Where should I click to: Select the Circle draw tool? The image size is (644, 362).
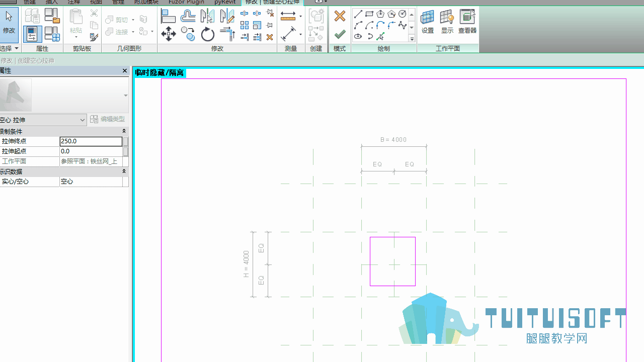click(x=403, y=14)
